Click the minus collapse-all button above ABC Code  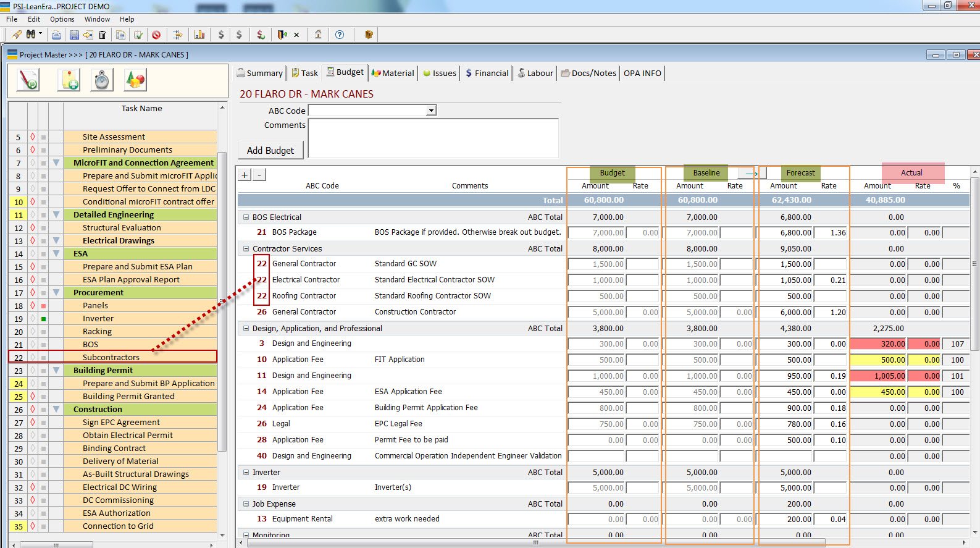click(260, 175)
